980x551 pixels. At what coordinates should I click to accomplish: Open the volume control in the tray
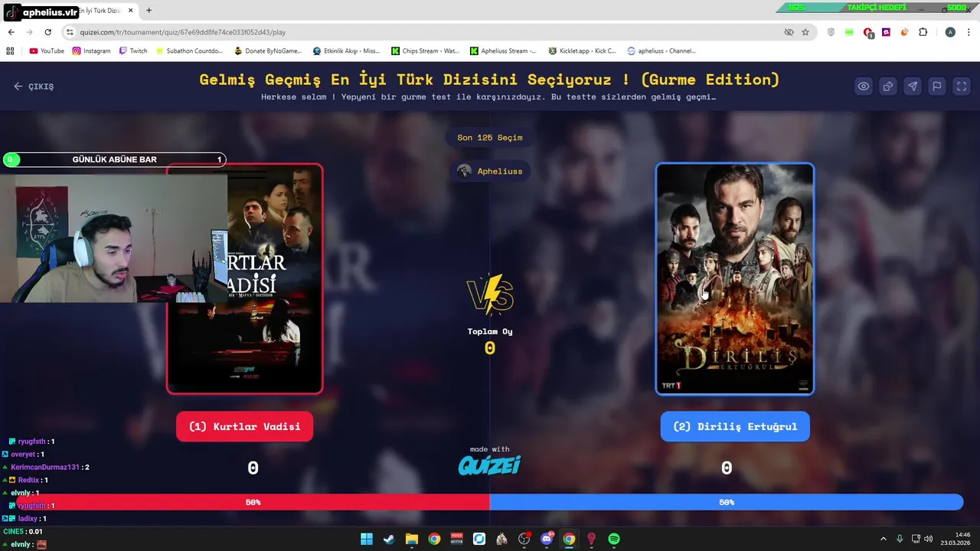click(x=929, y=539)
